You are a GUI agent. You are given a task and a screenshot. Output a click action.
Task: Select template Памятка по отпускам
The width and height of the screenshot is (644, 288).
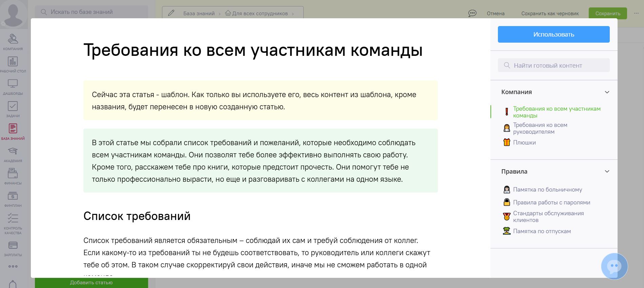542,231
